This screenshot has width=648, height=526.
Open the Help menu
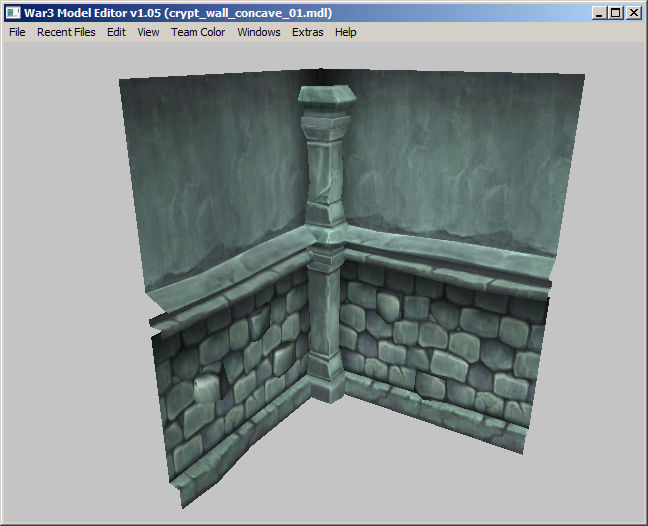pos(345,32)
